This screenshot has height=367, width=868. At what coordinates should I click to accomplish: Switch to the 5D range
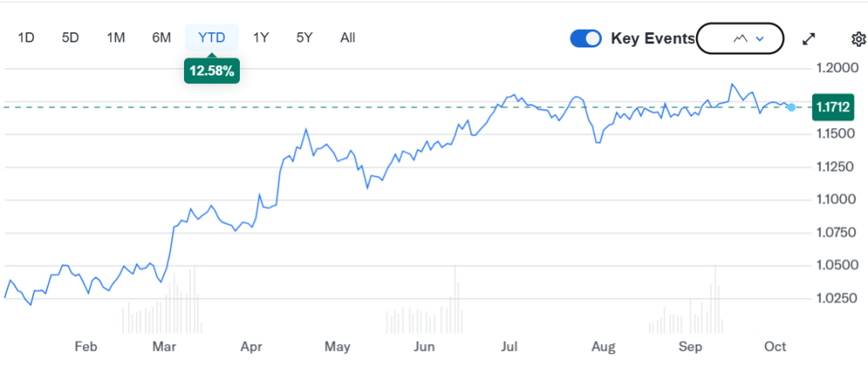70,37
